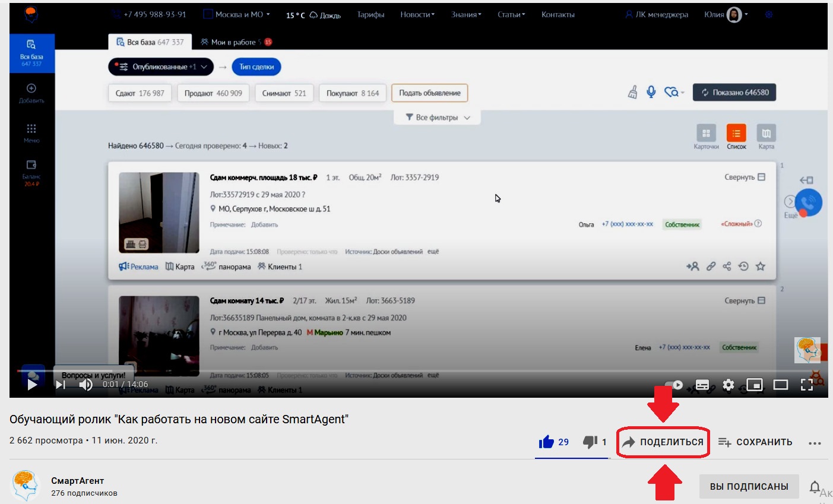Enter fullscreen video mode
Image resolution: width=833 pixels, height=504 pixels.
pos(807,385)
